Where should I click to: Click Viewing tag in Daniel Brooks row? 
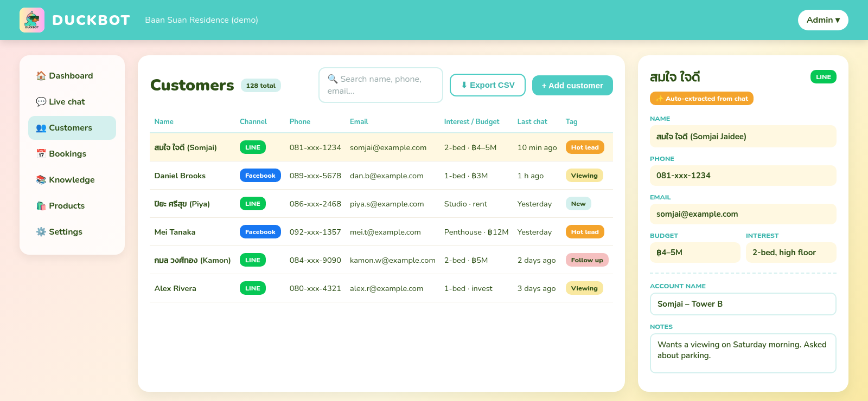point(584,176)
